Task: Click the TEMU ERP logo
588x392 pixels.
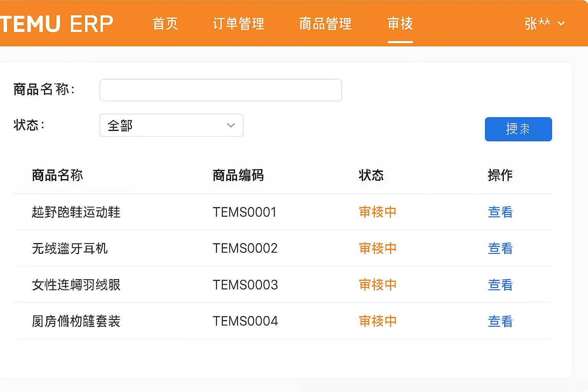Action: pyautogui.click(x=57, y=24)
